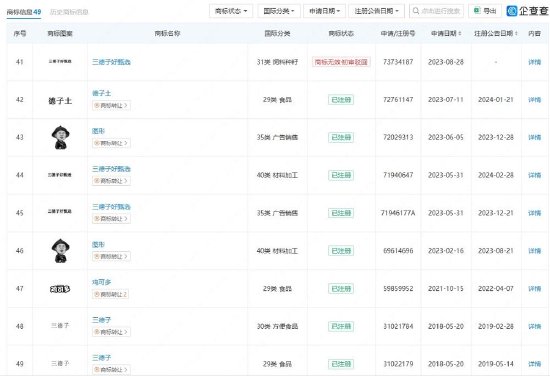Open the 国际分类 filter dropdown
550x376 pixels.
279,11
